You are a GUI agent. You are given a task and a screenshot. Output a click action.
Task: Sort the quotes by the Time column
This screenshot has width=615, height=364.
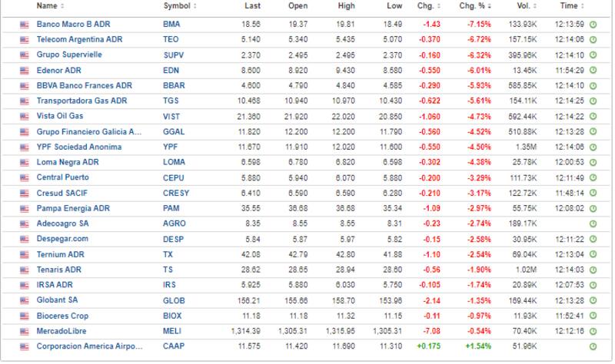click(x=570, y=6)
